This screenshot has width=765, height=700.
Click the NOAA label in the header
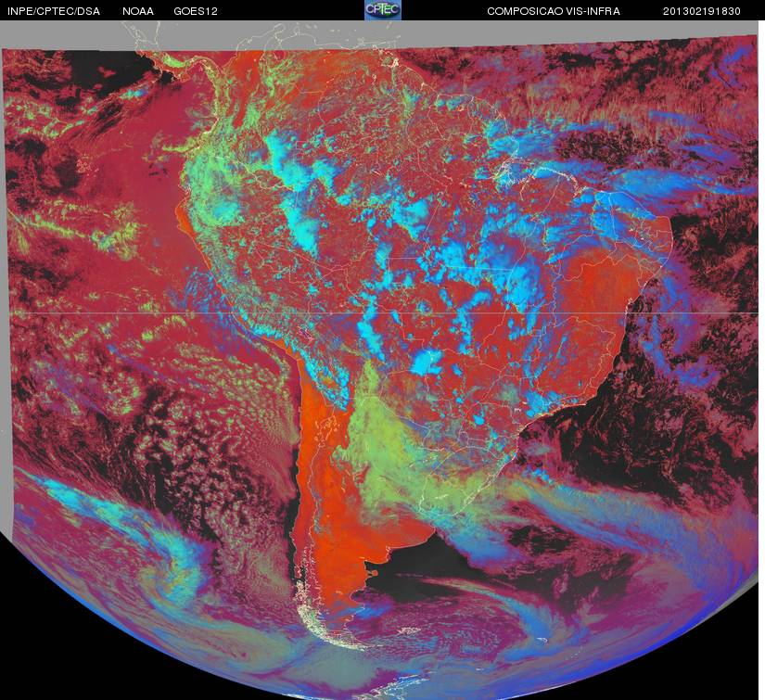[138, 11]
